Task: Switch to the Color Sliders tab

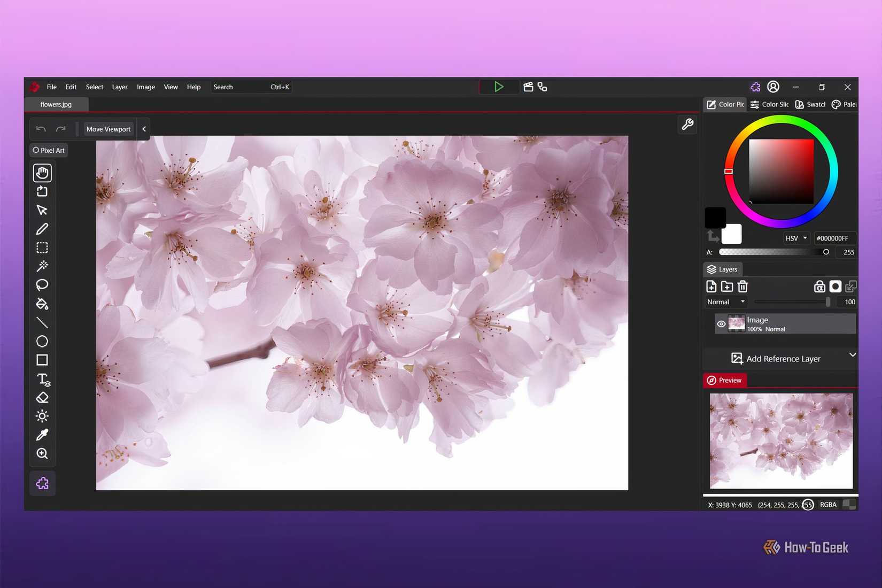Action: coord(770,104)
